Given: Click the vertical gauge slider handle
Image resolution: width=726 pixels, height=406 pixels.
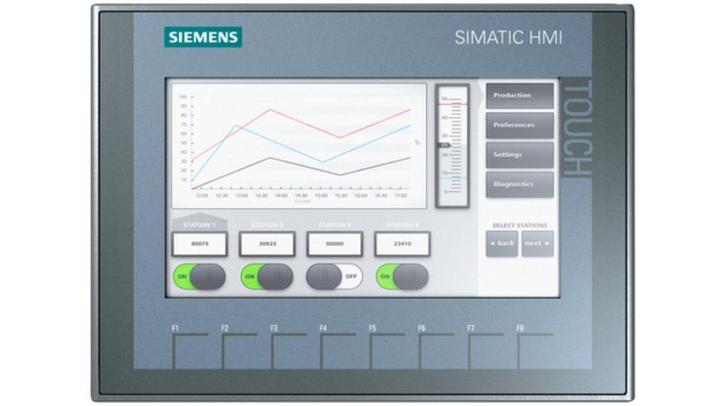Looking at the screenshot, I should (445, 145).
